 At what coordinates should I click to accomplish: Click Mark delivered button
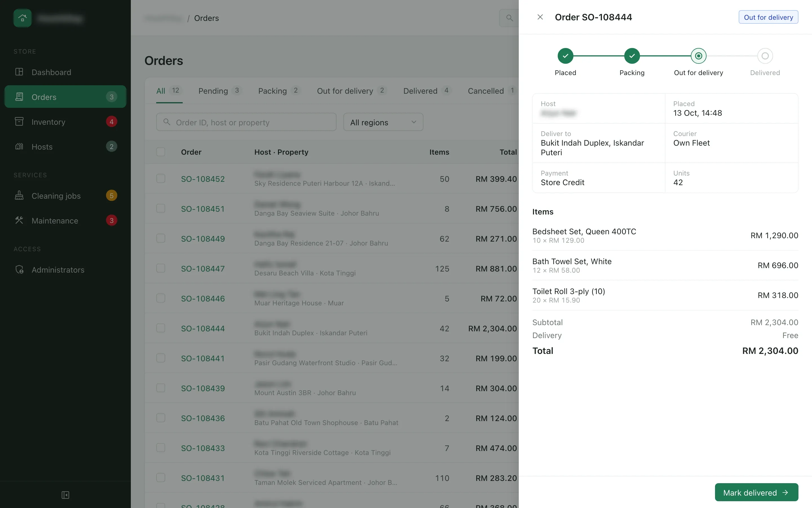coord(756,492)
